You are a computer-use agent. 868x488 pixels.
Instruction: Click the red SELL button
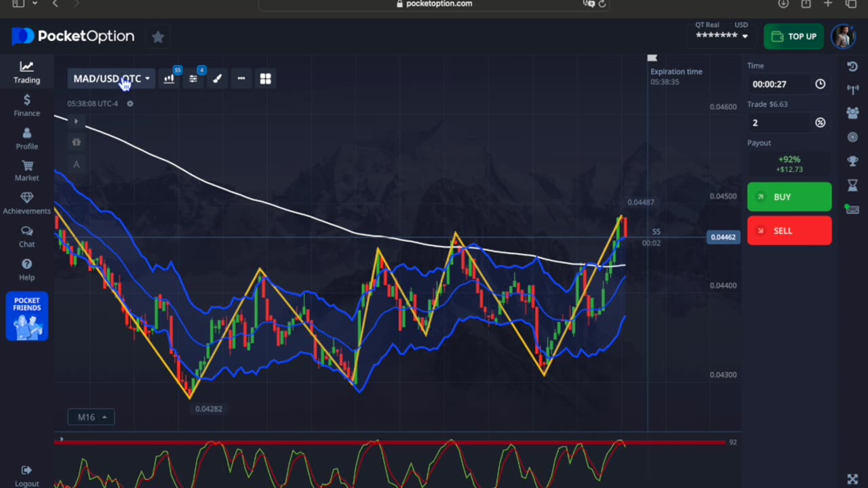(789, 231)
